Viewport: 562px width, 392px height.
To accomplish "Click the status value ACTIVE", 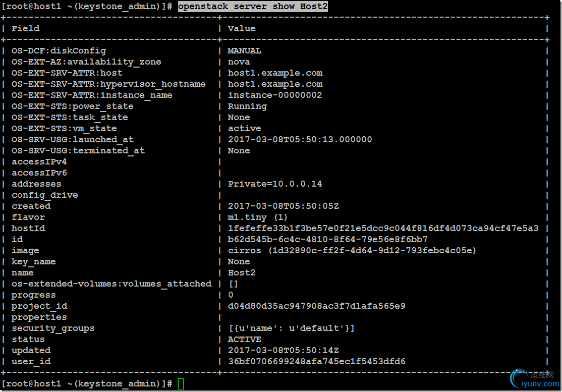I will (x=245, y=339).
